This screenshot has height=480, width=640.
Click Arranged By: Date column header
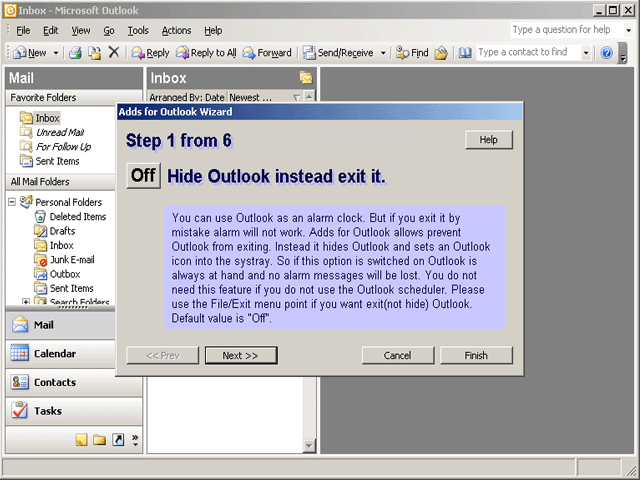(187, 97)
